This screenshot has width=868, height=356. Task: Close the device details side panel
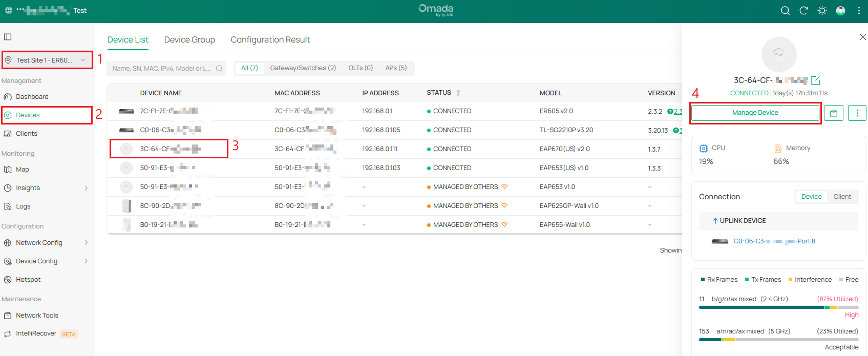(863, 37)
